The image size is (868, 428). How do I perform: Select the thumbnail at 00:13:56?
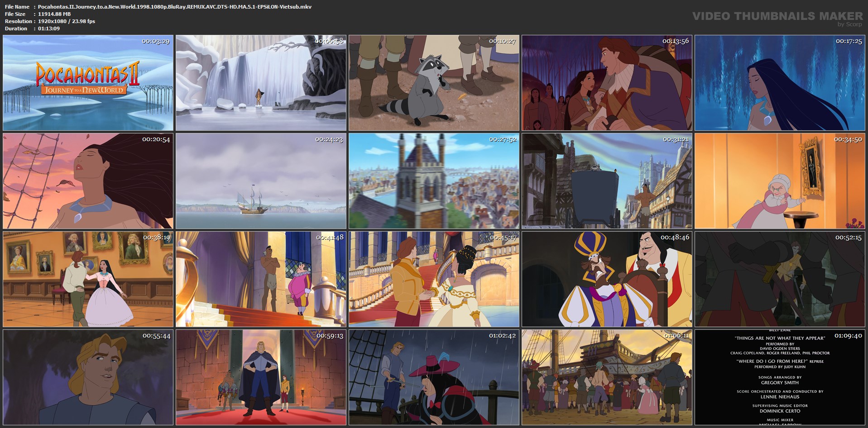[x=607, y=83]
